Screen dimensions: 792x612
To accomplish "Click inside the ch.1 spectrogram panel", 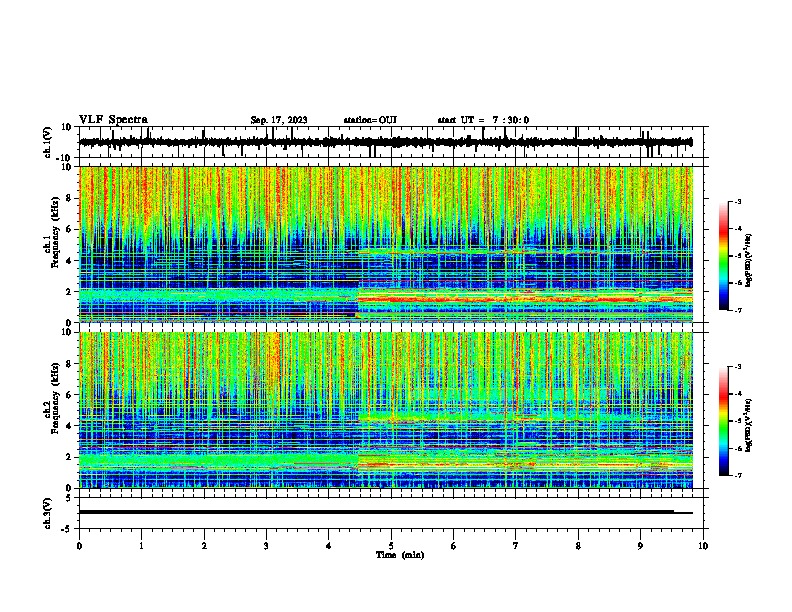I will coord(386,244).
